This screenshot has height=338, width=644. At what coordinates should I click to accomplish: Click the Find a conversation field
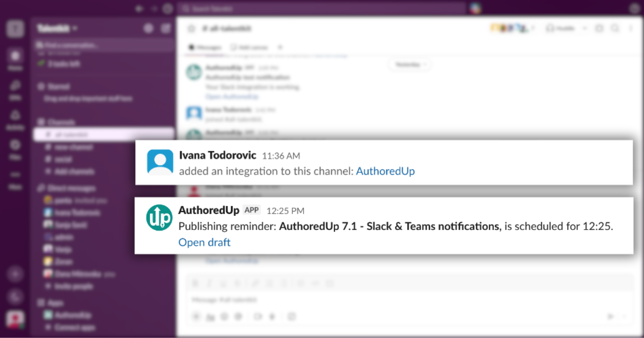coord(104,45)
